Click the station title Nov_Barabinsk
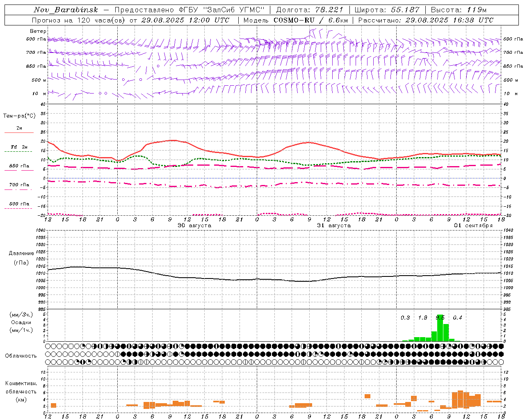 click(x=66, y=10)
